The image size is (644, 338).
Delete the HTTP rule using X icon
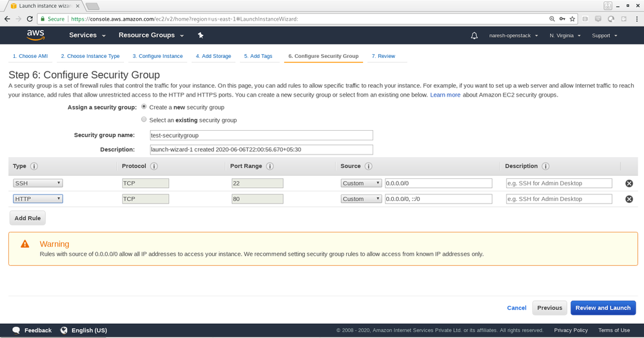[629, 199]
